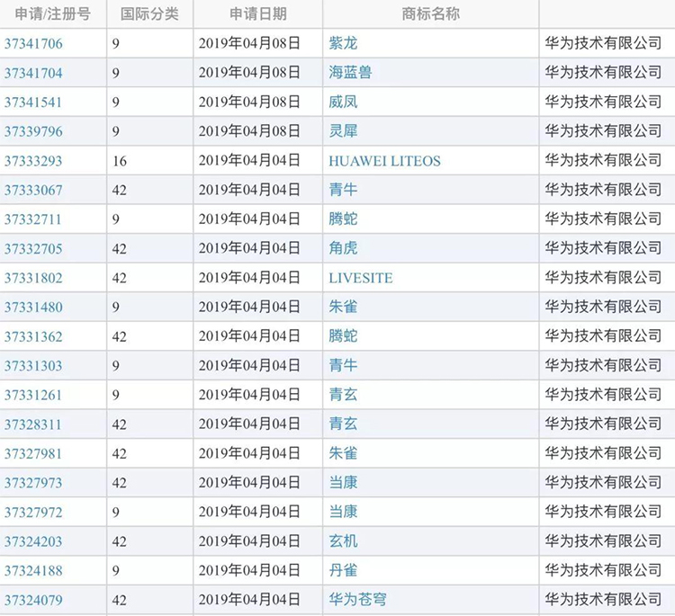This screenshot has height=616, width=675.
Task: Click trademark name 华为苍穹
Action: 357,599
